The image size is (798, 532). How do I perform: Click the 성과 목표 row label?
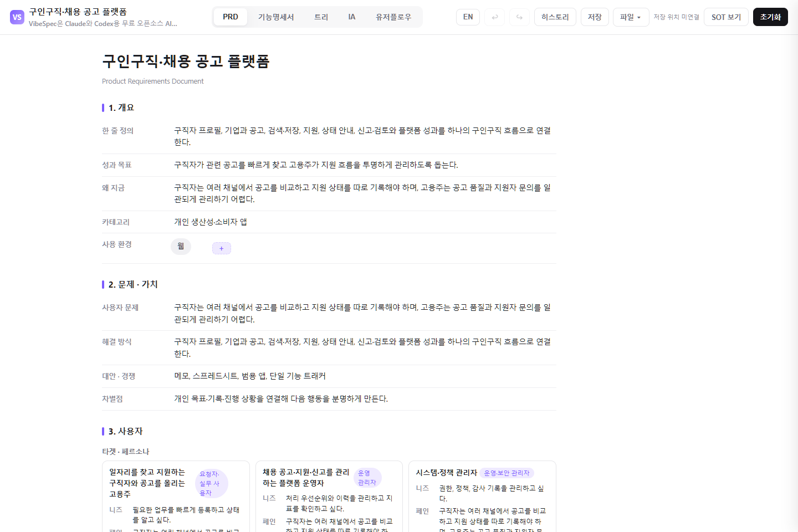(117, 165)
